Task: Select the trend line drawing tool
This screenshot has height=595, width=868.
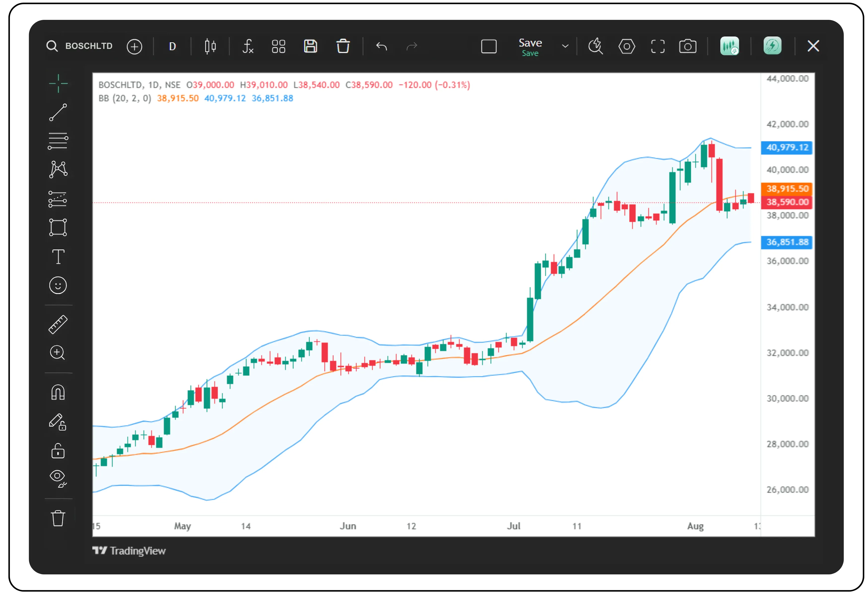Action: point(58,112)
